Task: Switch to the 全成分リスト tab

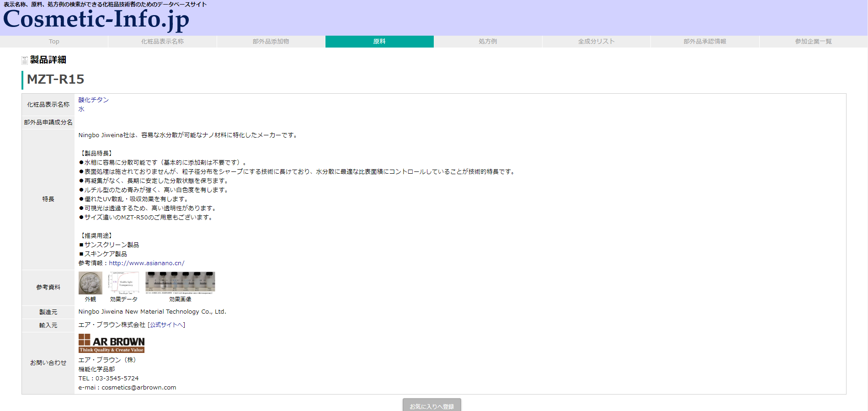Action: [x=596, y=42]
